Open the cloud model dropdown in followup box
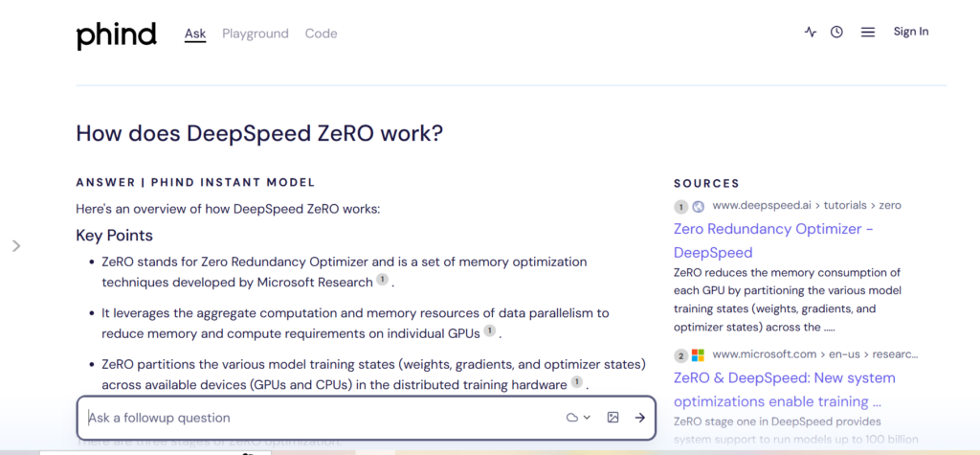980x455 pixels. [x=578, y=418]
